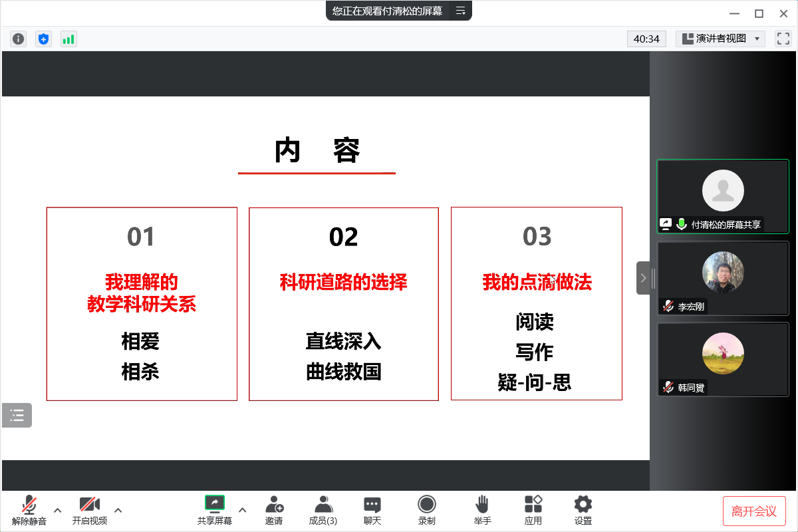This screenshot has width=798, height=532.
Task: Open the blue security shield icon
Action: [43, 39]
